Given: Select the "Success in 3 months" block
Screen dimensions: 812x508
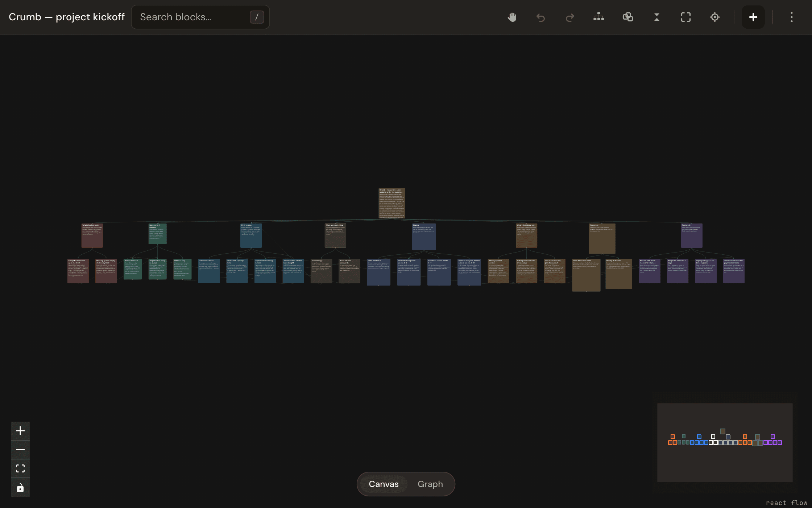Looking at the screenshot, I should click(158, 234).
